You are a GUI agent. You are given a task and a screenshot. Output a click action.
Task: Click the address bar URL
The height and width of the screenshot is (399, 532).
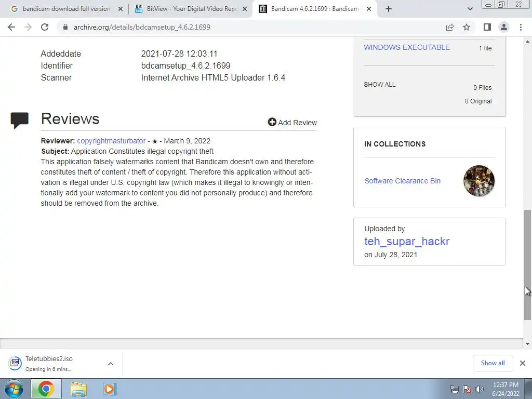tap(142, 27)
